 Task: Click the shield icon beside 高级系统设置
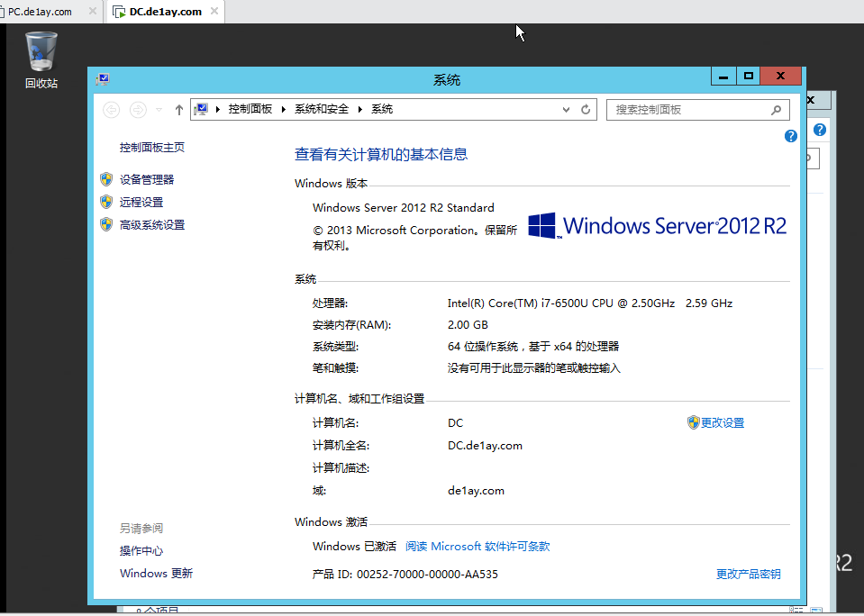(x=106, y=224)
